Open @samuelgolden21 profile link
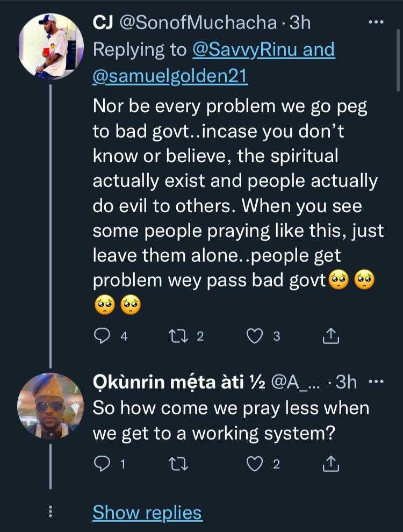 point(170,76)
